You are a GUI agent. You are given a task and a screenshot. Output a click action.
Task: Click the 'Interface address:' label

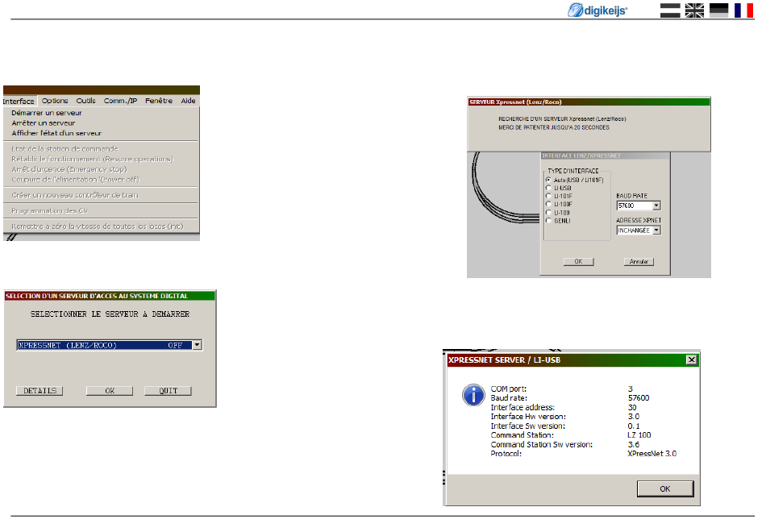click(x=522, y=407)
